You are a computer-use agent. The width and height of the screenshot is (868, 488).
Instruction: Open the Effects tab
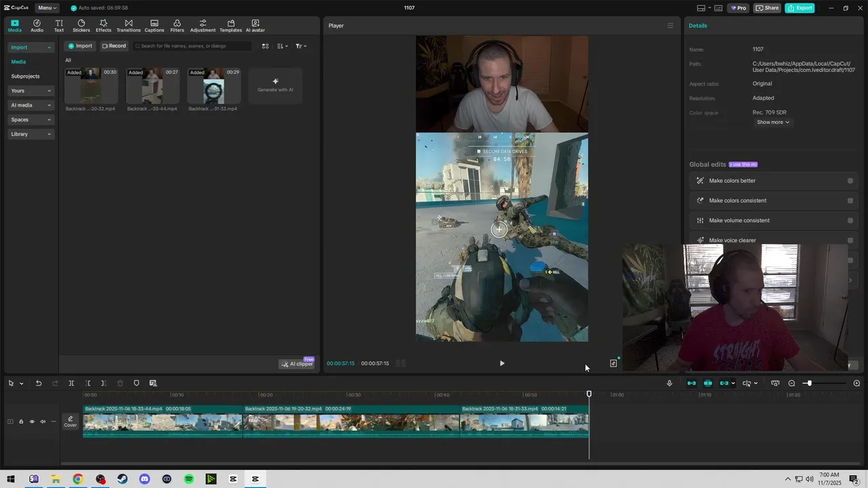(x=103, y=26)
